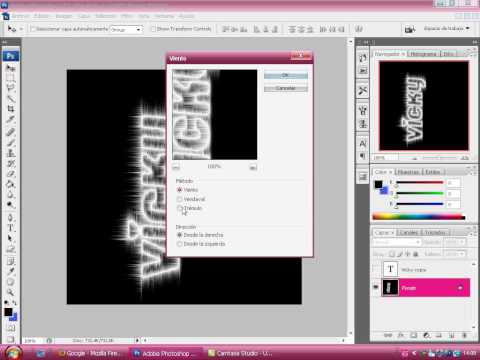Open the Paragraph panel dock icon

[x=363, y=156]
